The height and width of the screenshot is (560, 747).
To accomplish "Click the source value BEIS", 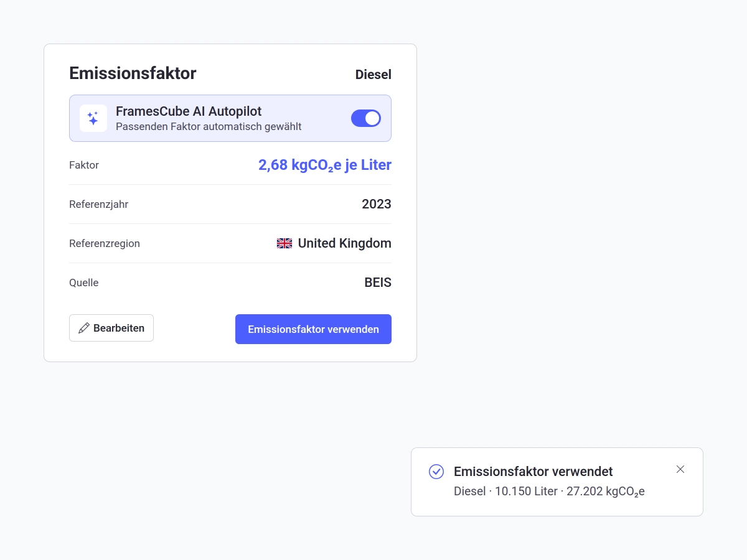I will pyautogui.click(x=378, y=282).
